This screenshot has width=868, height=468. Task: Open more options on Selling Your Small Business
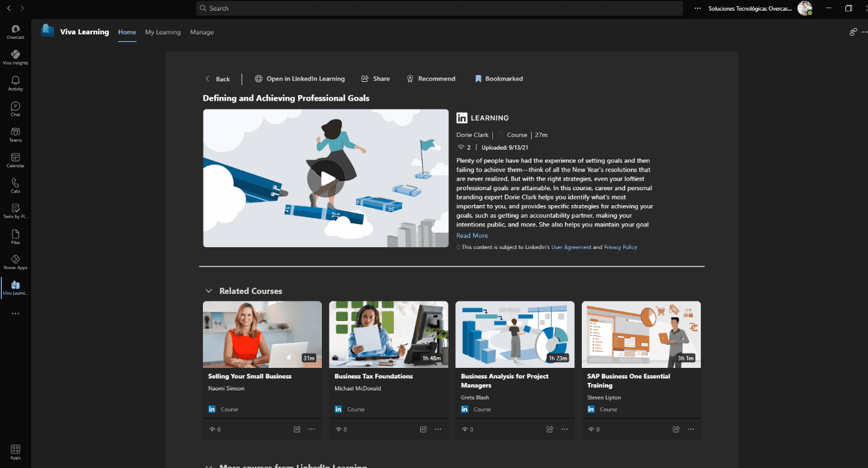[x=311, y=429]
